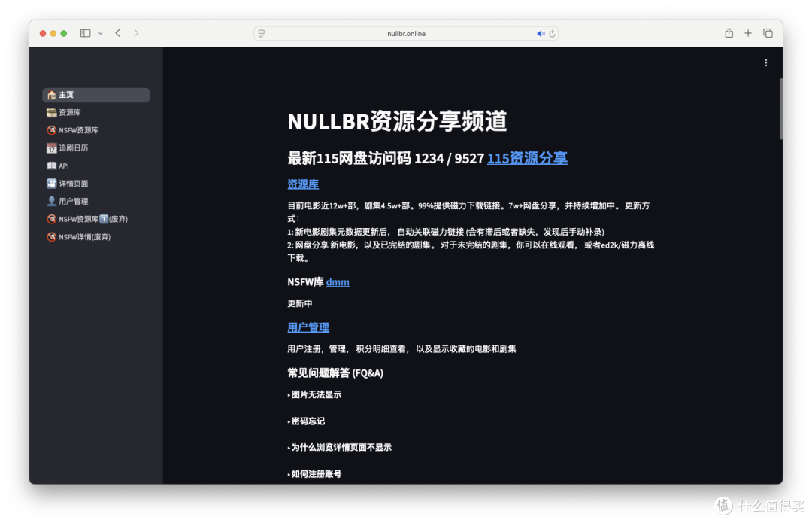Toggle the Safari sidebar button
Viewport: 812px width, 523px height.
pos(86,33)
